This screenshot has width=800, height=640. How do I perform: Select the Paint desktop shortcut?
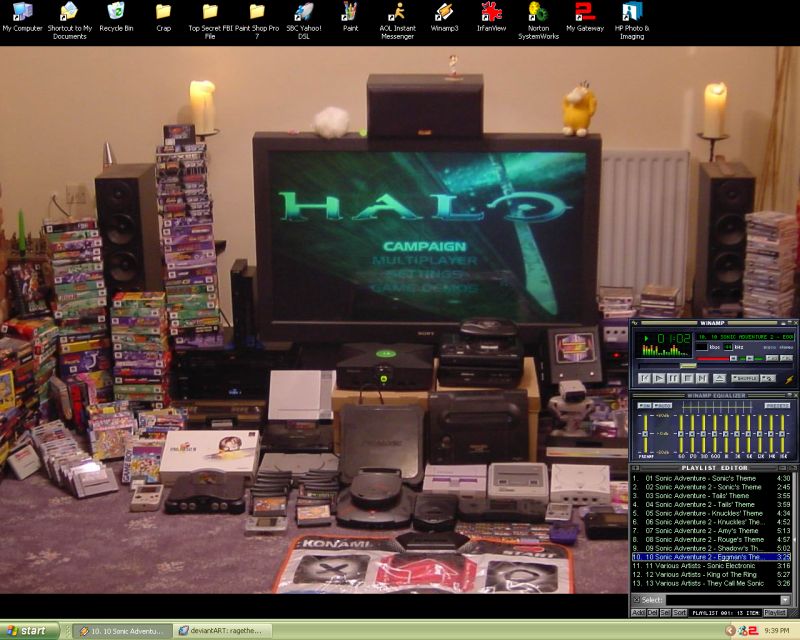351,18
